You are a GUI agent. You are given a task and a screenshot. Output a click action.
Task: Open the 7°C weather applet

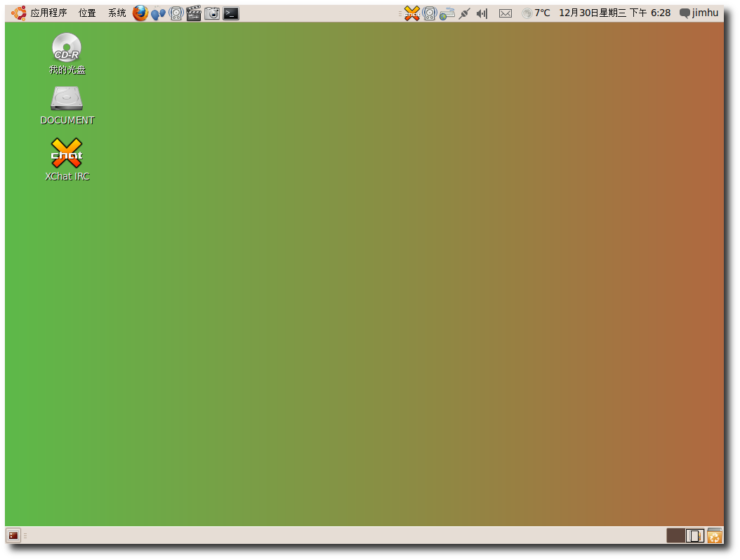coord(536,13)
